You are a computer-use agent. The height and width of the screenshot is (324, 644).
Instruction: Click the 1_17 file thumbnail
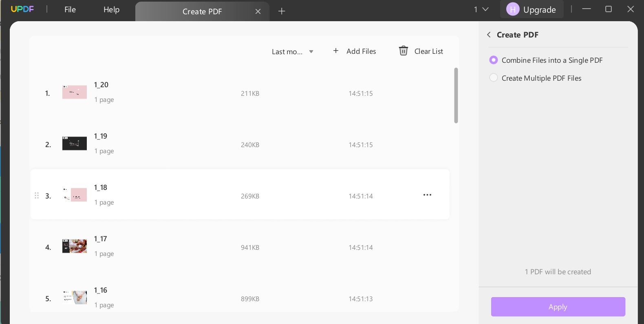click(x=75, y=246)
